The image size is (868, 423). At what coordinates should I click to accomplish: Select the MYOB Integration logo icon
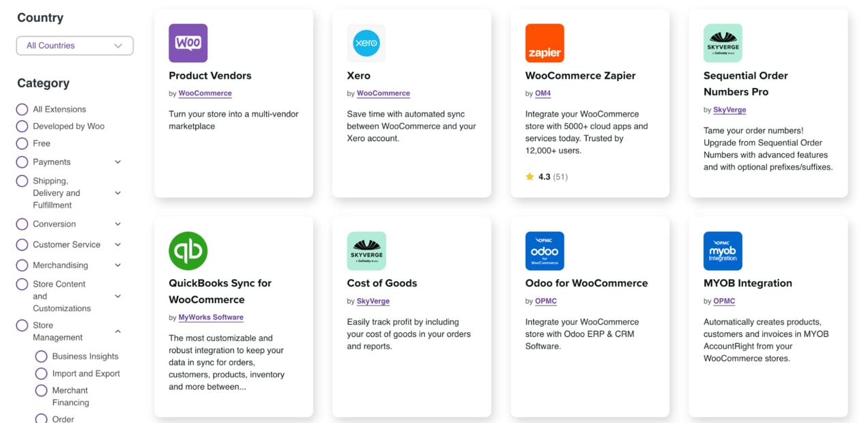click(723, 250)
